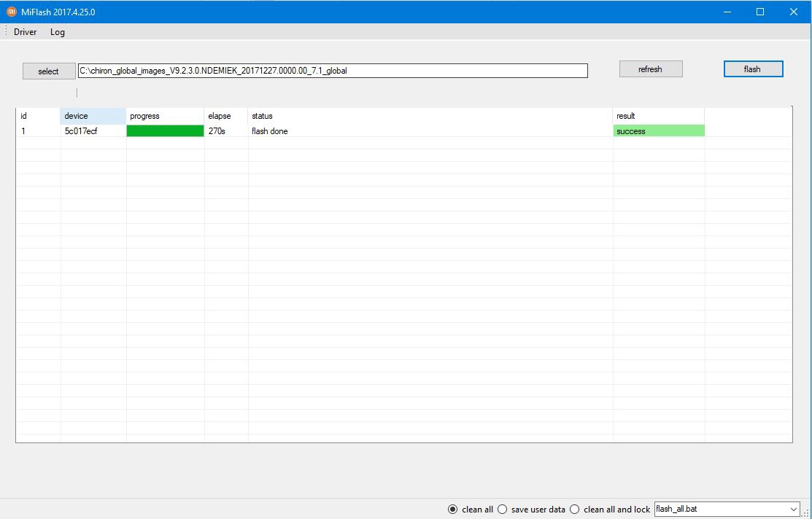Image resolution: width=812 pixels, height=519 pixels.
Task: Start flashing with the flash button
Action: tap(753, 69)
